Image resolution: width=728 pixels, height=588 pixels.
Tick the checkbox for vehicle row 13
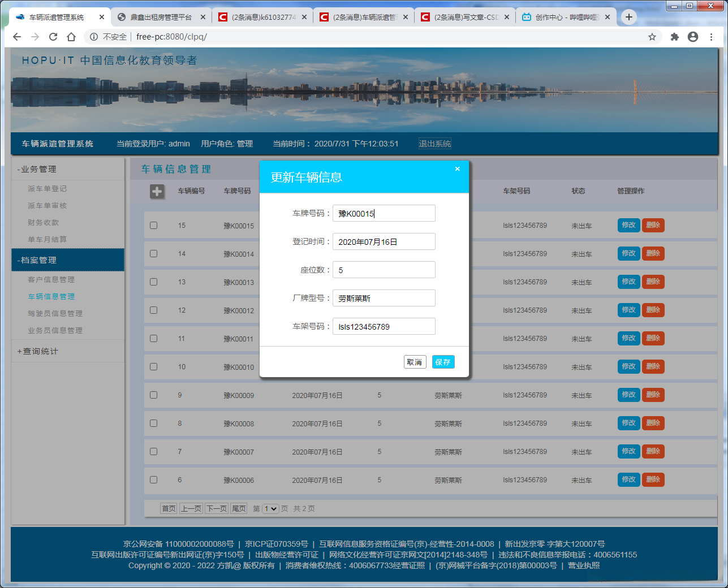pos(153,282)
